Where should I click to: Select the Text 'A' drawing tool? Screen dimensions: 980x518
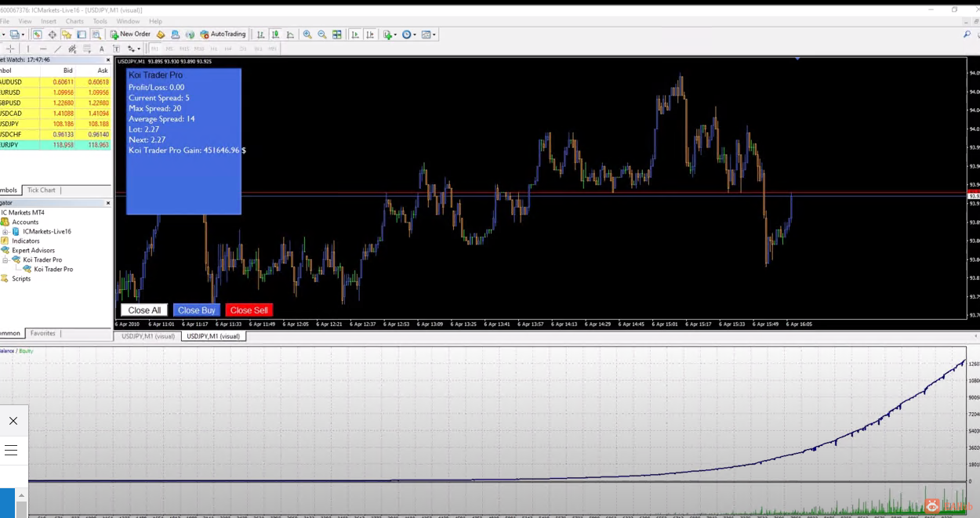[101, 49]
